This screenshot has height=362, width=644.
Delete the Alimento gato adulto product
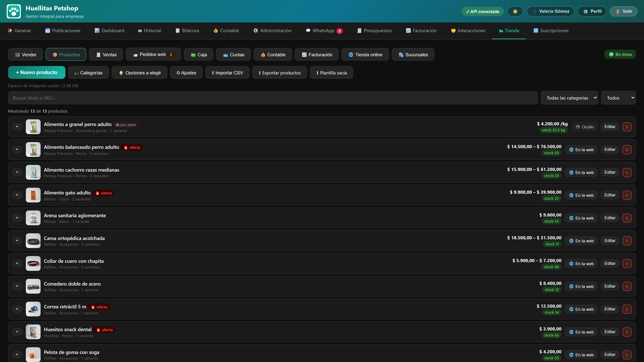(x=627, y=195)
